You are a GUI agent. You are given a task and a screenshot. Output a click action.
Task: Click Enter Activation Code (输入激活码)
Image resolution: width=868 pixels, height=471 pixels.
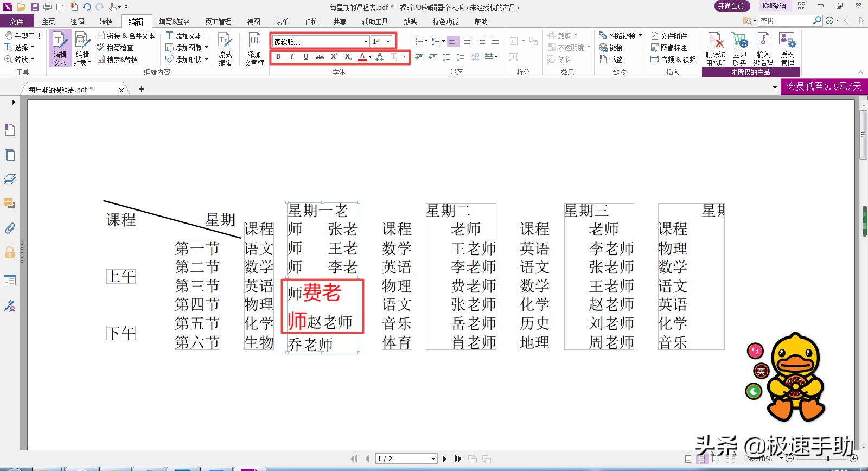[763, 48]
